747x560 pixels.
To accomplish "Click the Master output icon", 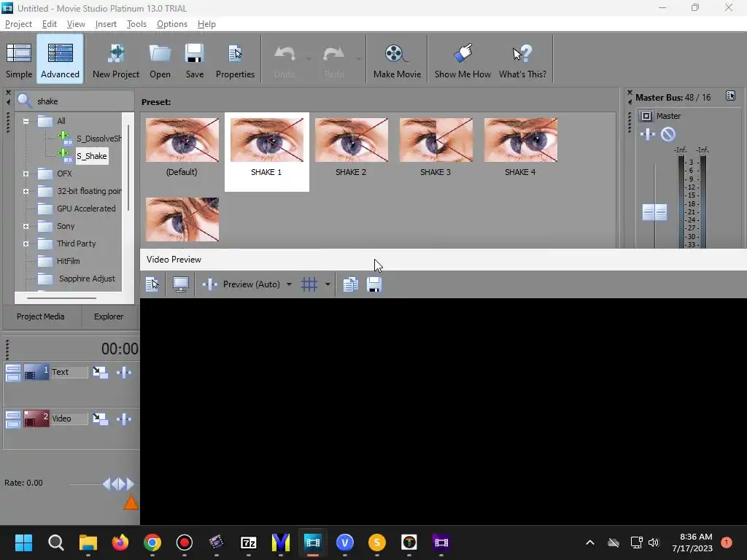I will pyautogui.click(x=646, y=116).
